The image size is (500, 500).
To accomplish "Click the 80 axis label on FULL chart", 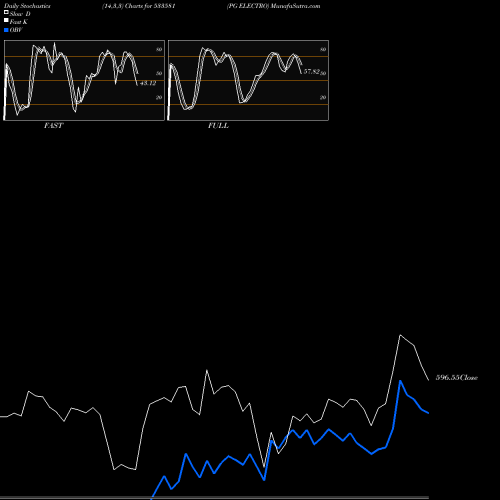I will click(323, 49).
